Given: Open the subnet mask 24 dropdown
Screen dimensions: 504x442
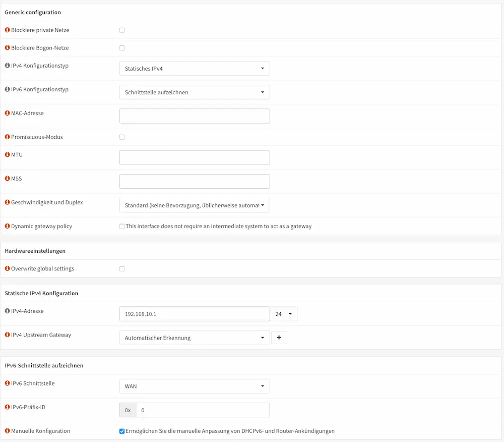Looking at the screenshot, I should point(284,314).
